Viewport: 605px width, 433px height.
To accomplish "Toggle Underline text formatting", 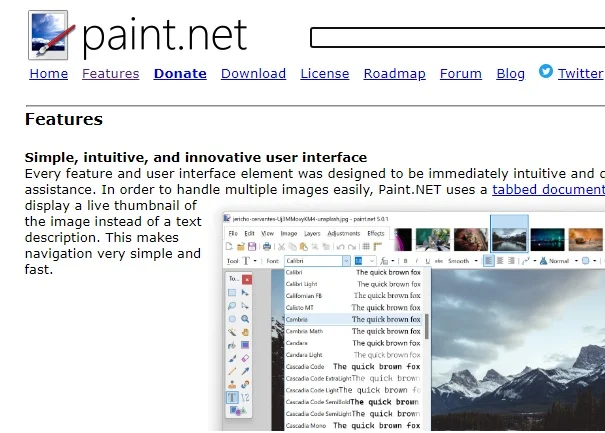I will point(428,261).
